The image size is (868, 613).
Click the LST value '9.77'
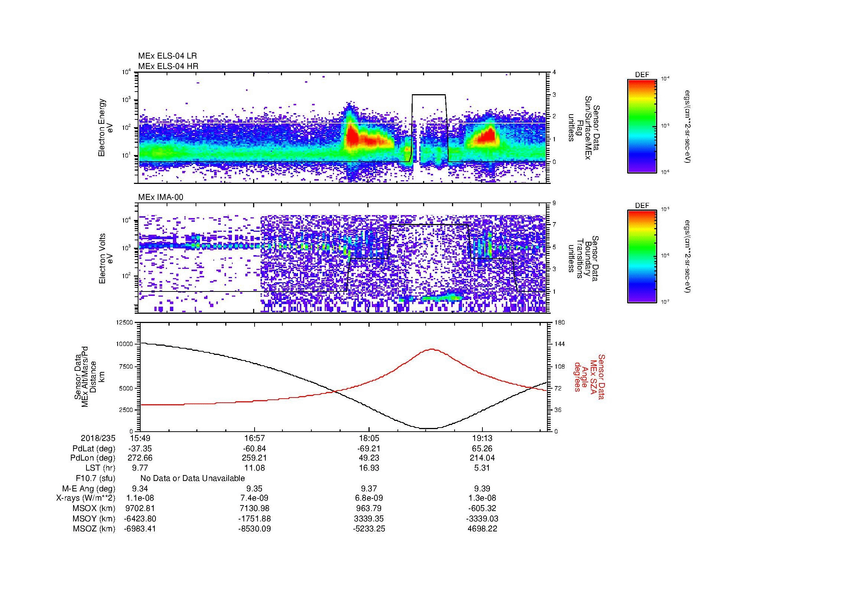140,468
